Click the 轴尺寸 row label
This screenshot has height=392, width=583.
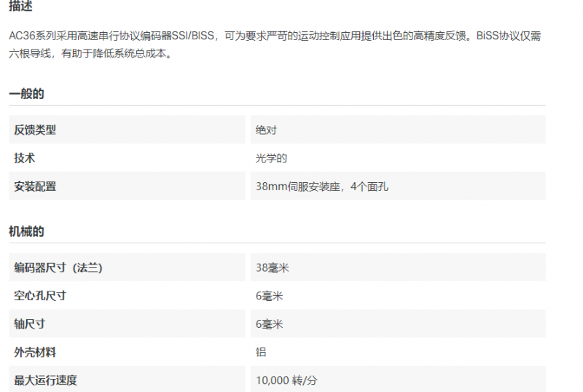[30, 324]
